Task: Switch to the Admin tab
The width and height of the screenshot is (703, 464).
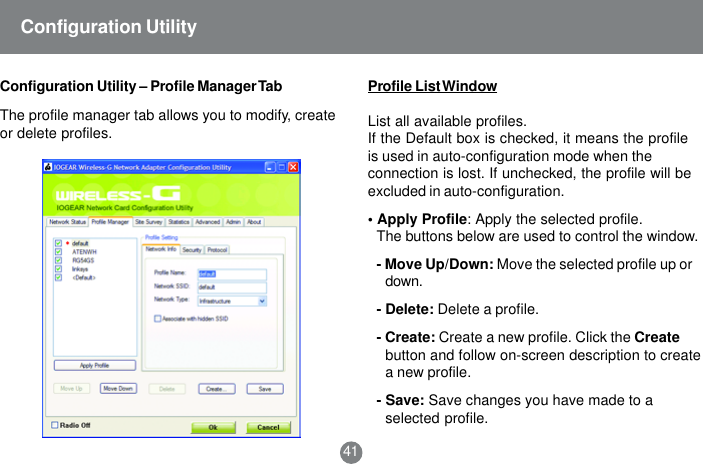Action: [233, 222]
